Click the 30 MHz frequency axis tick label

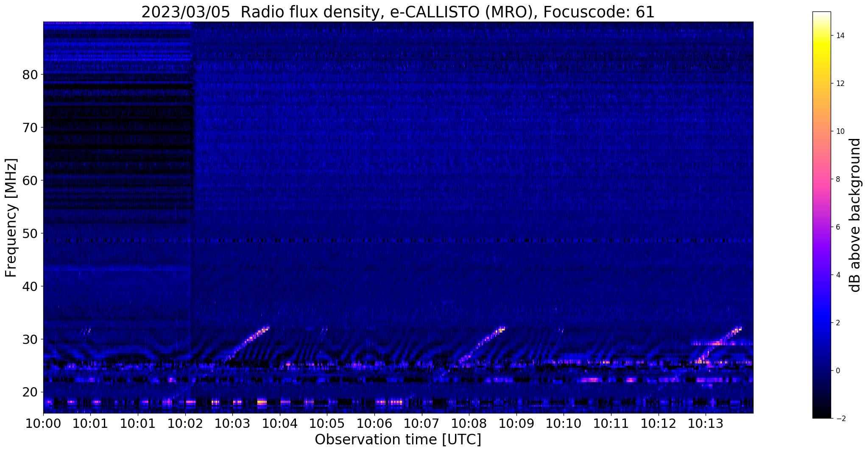30,339
